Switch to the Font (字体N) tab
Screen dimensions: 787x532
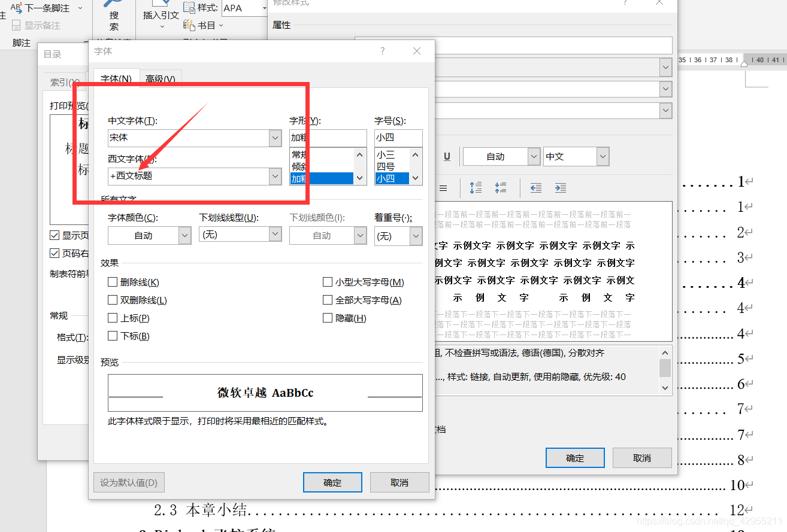pos(116,78)
